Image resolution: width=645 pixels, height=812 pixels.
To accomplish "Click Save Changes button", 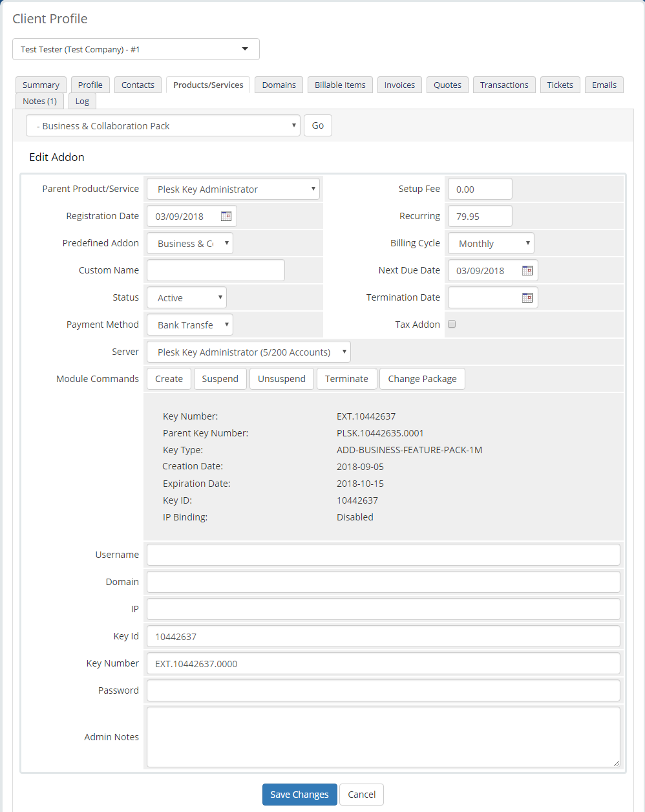I will 299,795.
